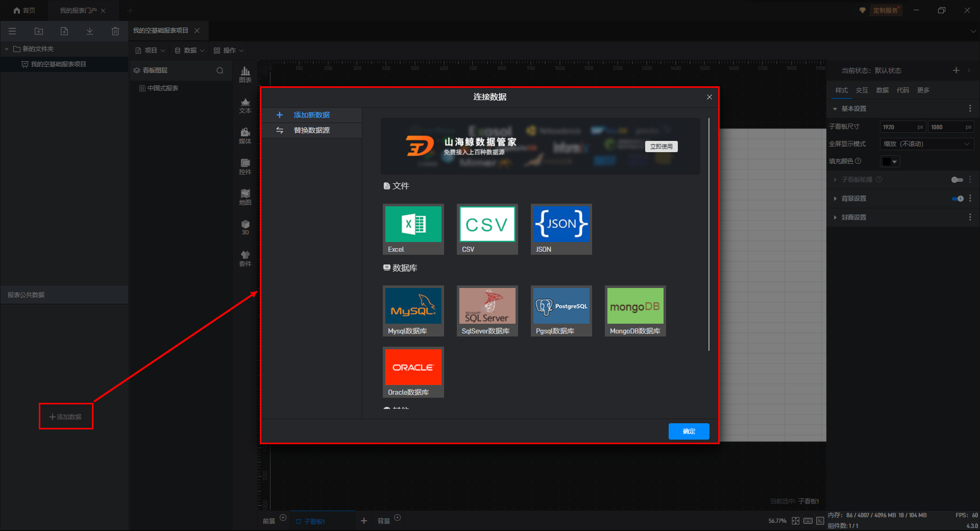
Task: Go to the 首页 home tab
Action: (24, 10)
